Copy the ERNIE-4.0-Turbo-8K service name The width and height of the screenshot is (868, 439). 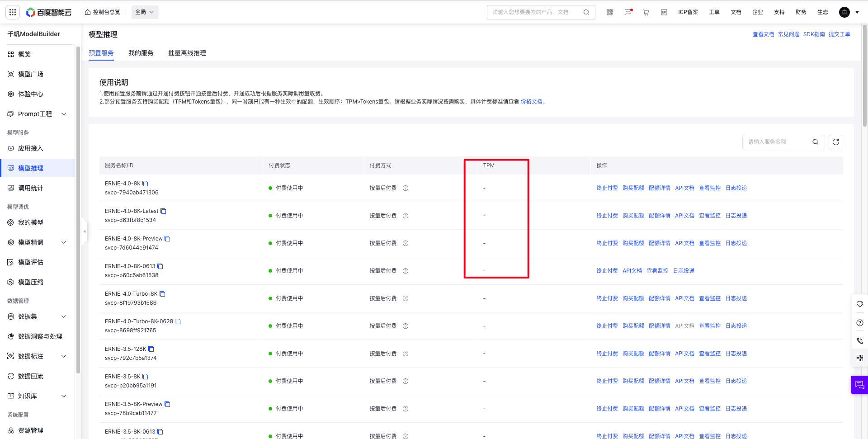coord(162,294)
